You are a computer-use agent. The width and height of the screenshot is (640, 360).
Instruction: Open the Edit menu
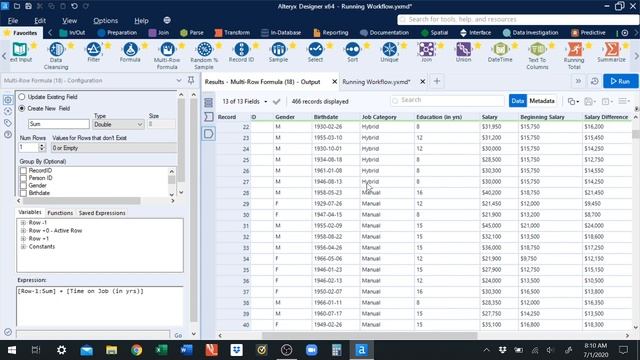coord(40,20)
